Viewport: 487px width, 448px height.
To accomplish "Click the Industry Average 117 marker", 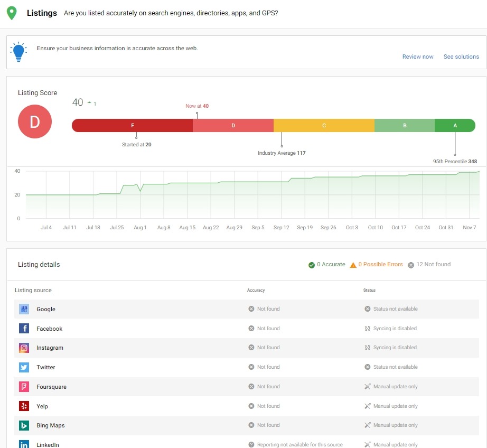I will tap(282, 153).
